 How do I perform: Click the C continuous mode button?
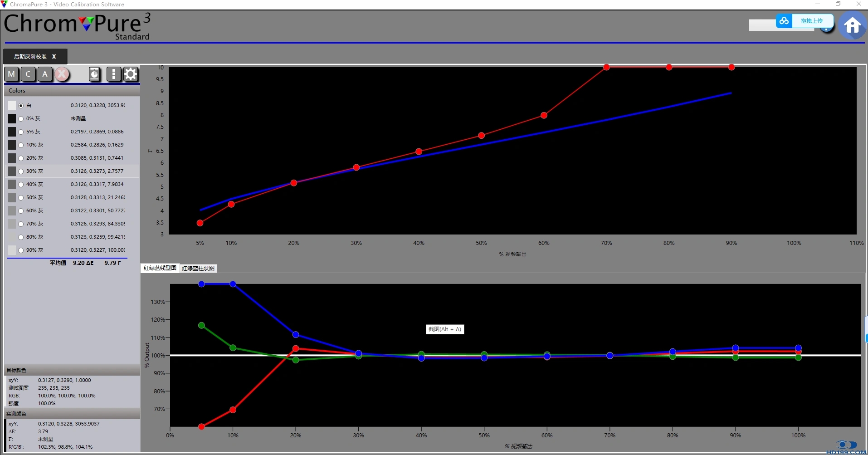pos(28,74)
